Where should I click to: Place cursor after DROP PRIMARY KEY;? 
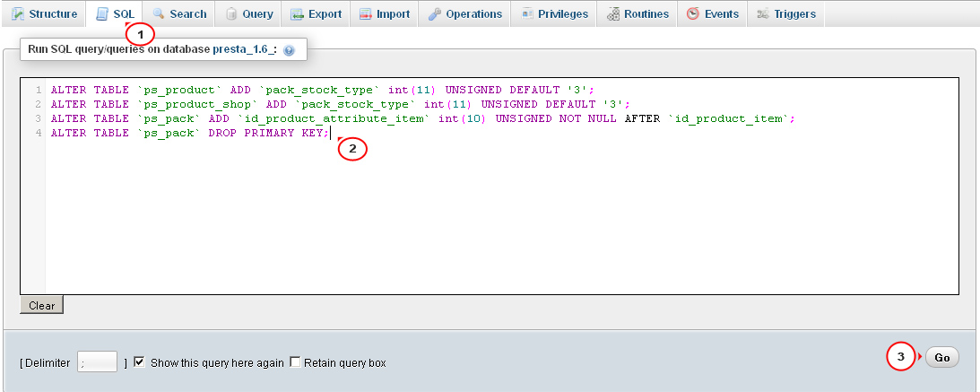331,133
